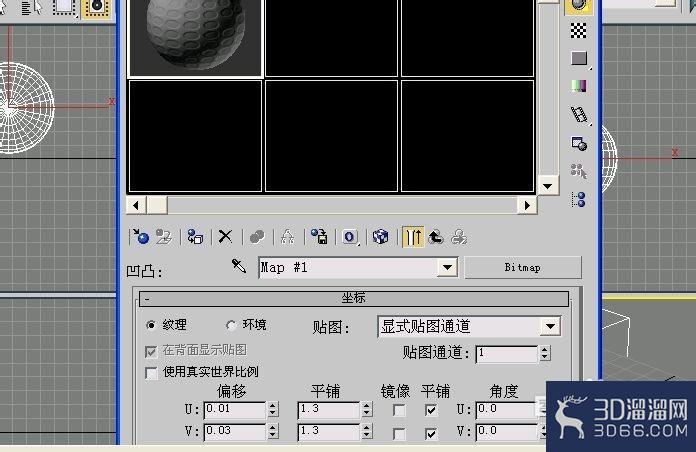The height and width of the screenshot is (452, 696).
Task: Click the Put to Library icon
Action: click(319, 237)
